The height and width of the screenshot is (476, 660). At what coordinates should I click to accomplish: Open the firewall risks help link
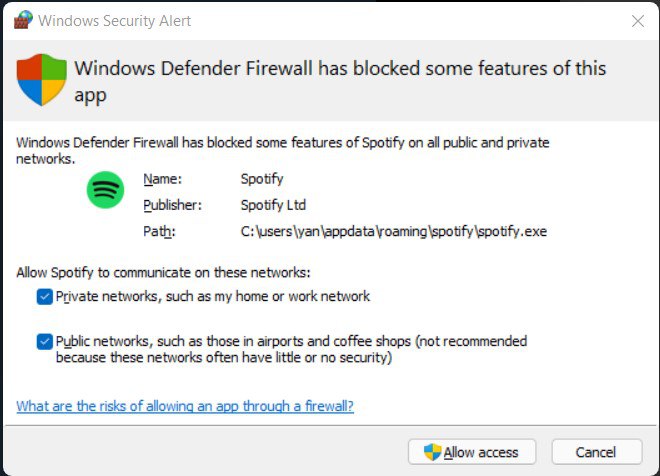pyautogui.click(x=185, y=406)
